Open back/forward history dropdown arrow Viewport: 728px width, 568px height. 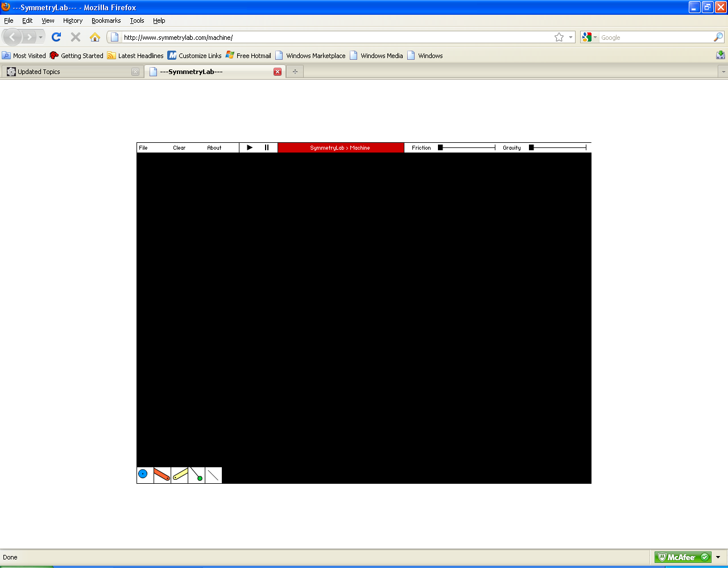click(x=40, y=38)
